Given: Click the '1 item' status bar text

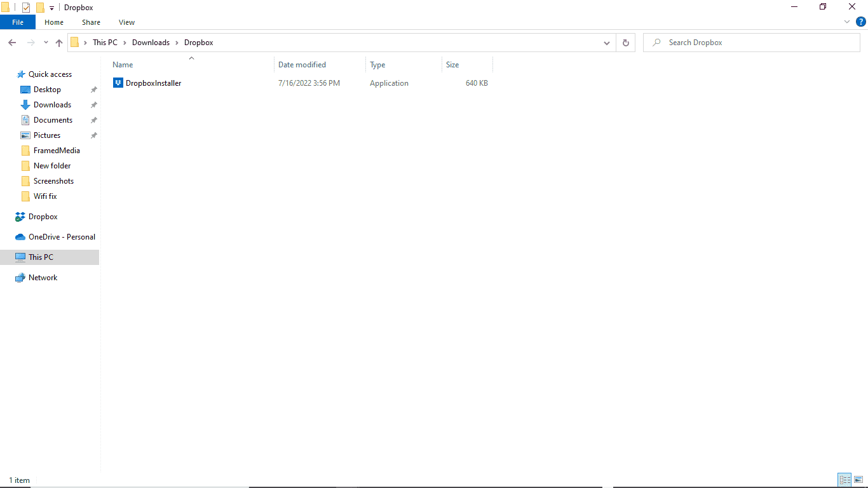Looking at the screenshot, I should [x=19, y=480].
